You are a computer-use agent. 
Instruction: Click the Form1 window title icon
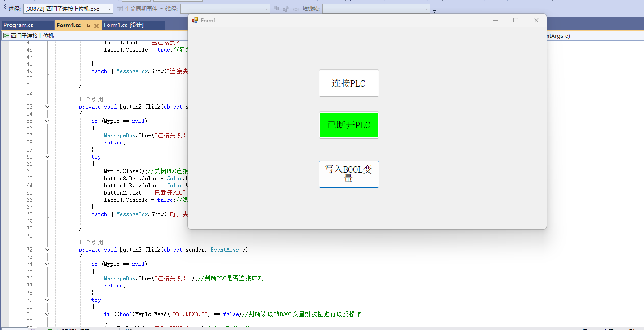pyautogui.click(x=195, y=20)
